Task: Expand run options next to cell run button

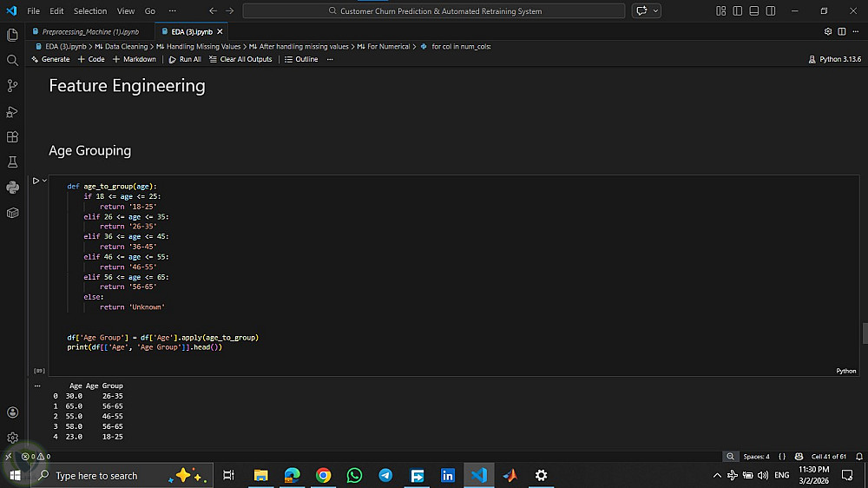Action: [x=45, y=181]
